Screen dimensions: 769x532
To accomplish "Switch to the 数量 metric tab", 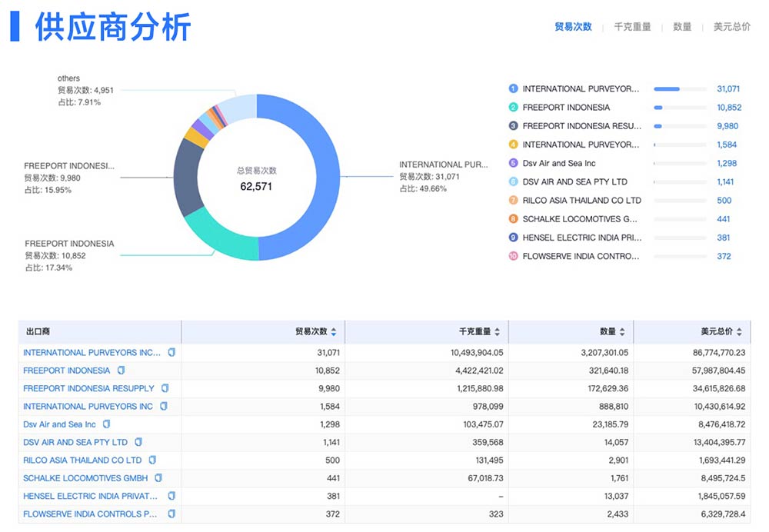I will (x=682, y=26).
